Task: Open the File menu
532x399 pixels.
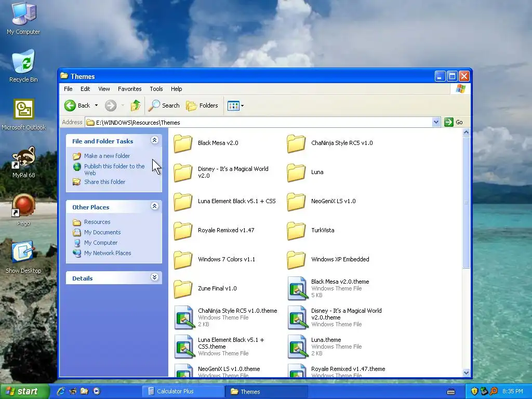Action: click(x=68, y=89)
